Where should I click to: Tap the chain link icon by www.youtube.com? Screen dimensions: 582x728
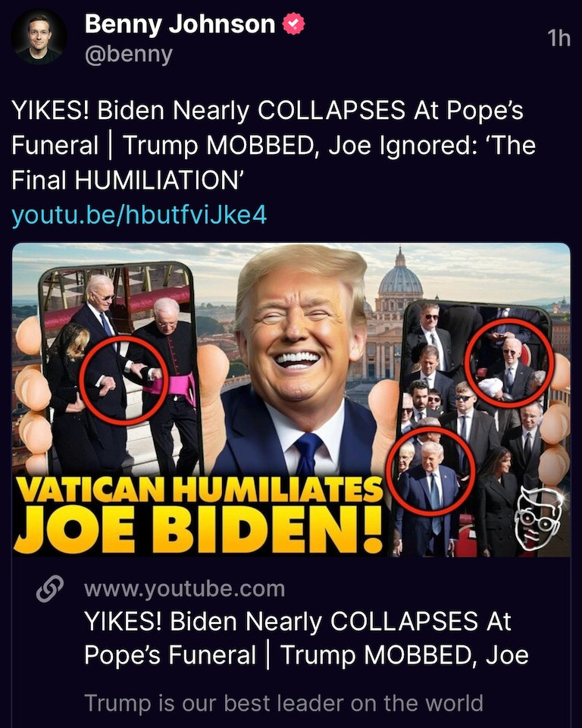pos(50,588)
